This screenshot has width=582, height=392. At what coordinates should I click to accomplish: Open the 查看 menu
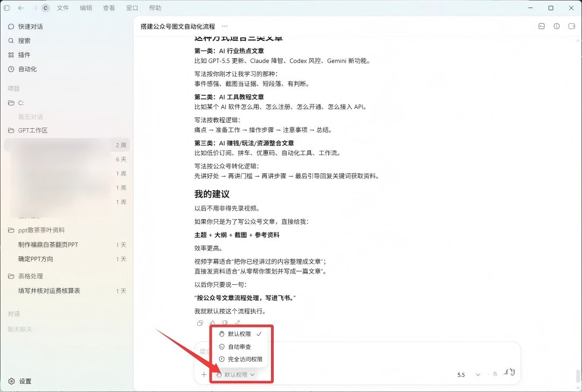pos(109,8)
